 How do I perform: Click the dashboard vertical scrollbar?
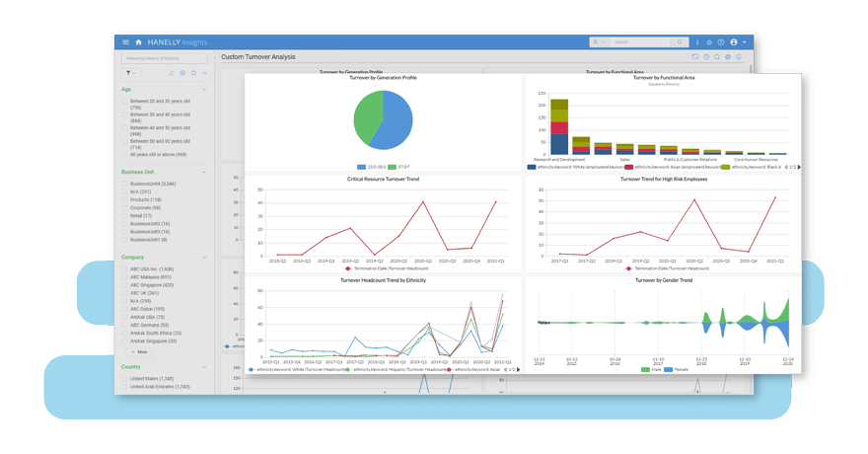[752, 69]
